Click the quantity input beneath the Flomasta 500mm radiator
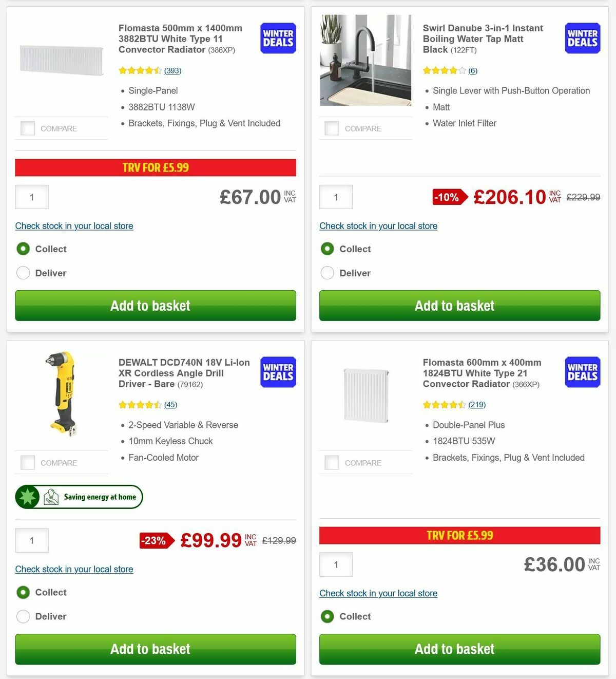This screenshot has width=616, height=679. 31,197
